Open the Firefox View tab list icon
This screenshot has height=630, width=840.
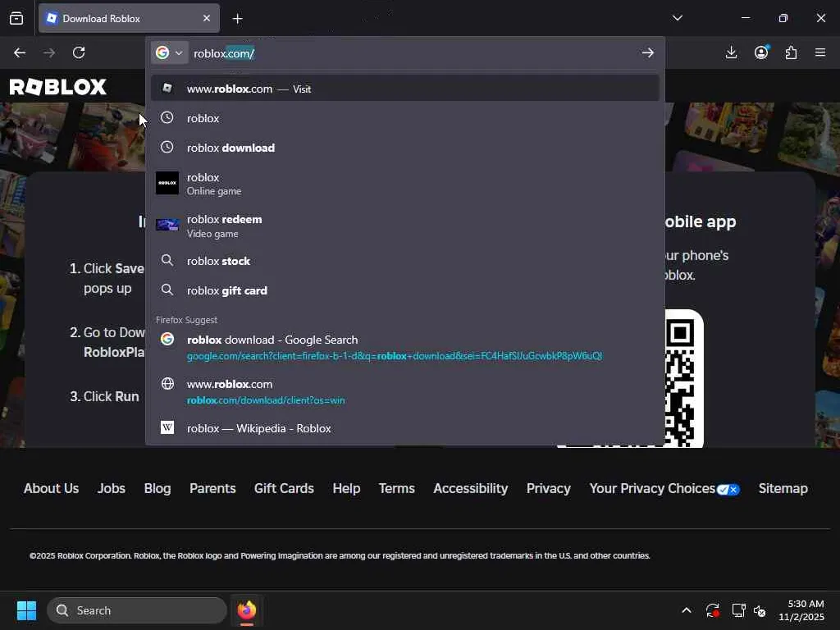(x=16, y=18)
